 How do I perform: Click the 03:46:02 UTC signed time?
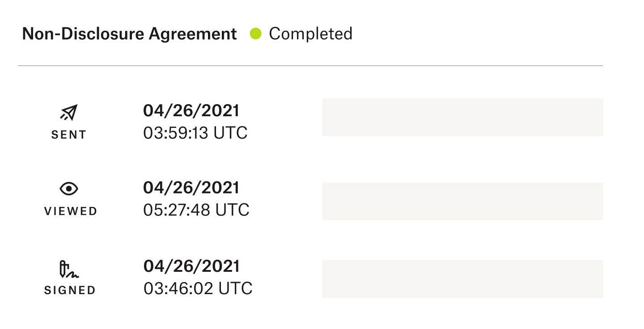click(x=198, y=288)
